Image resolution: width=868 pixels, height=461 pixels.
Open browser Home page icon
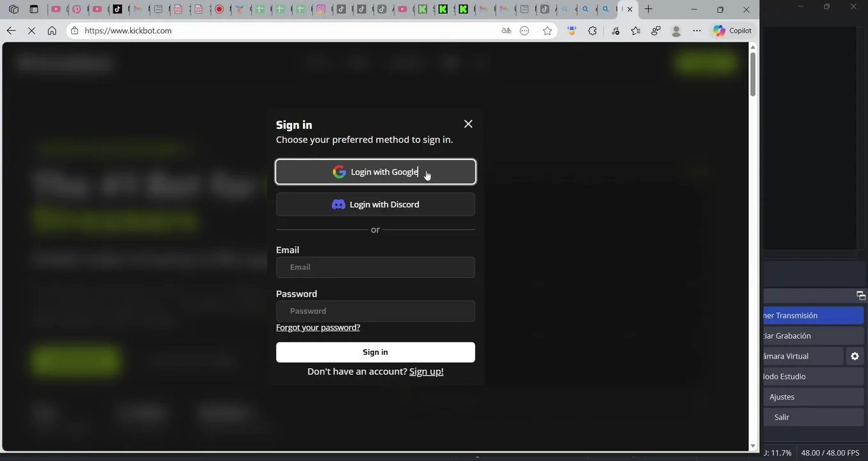pyautogui.click(x=52, y=31)
